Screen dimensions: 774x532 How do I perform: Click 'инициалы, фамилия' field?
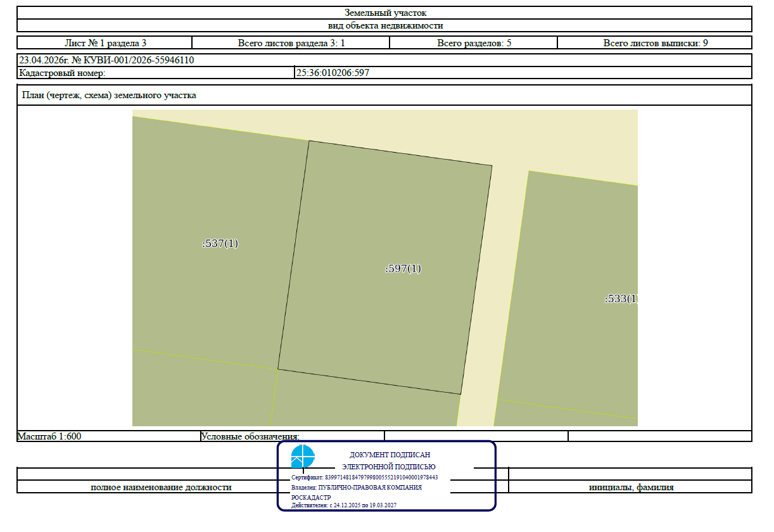630,487
